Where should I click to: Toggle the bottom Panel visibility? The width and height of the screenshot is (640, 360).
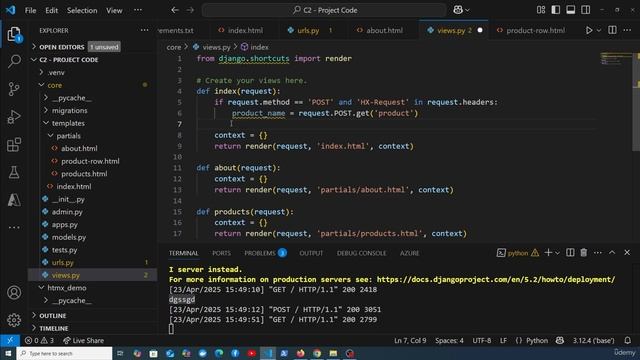point(571,10)
